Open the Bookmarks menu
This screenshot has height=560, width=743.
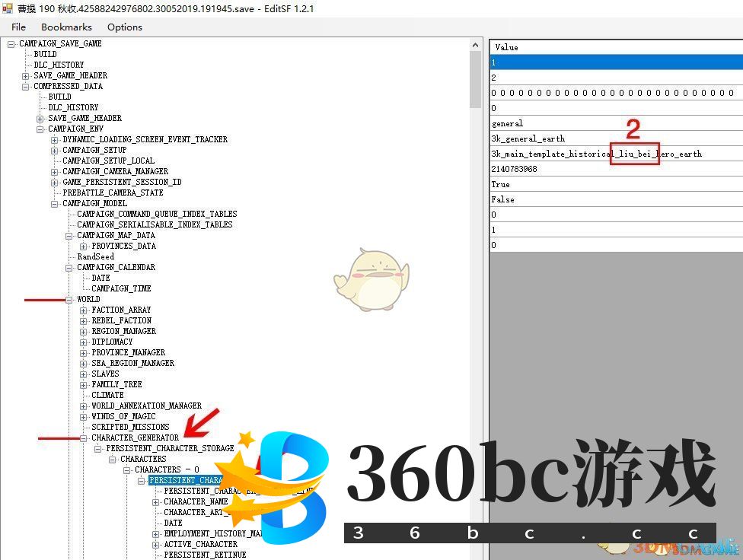pos(66,27)
